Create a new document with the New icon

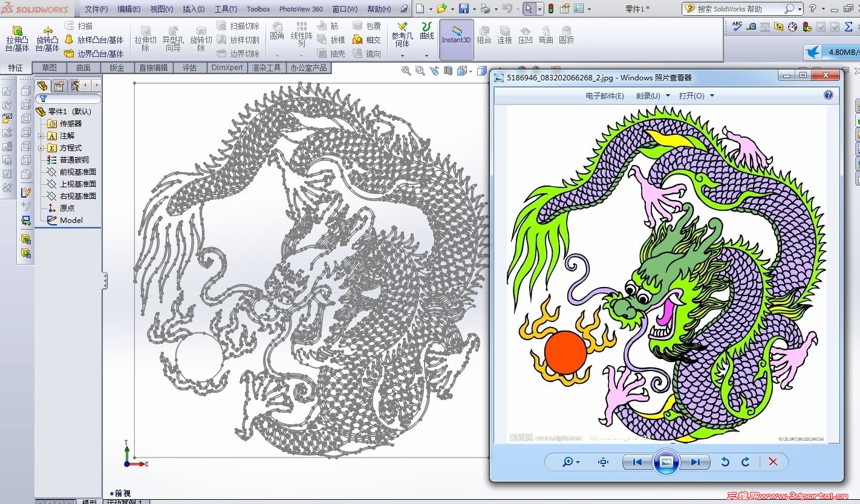click(x=420, y=8)
